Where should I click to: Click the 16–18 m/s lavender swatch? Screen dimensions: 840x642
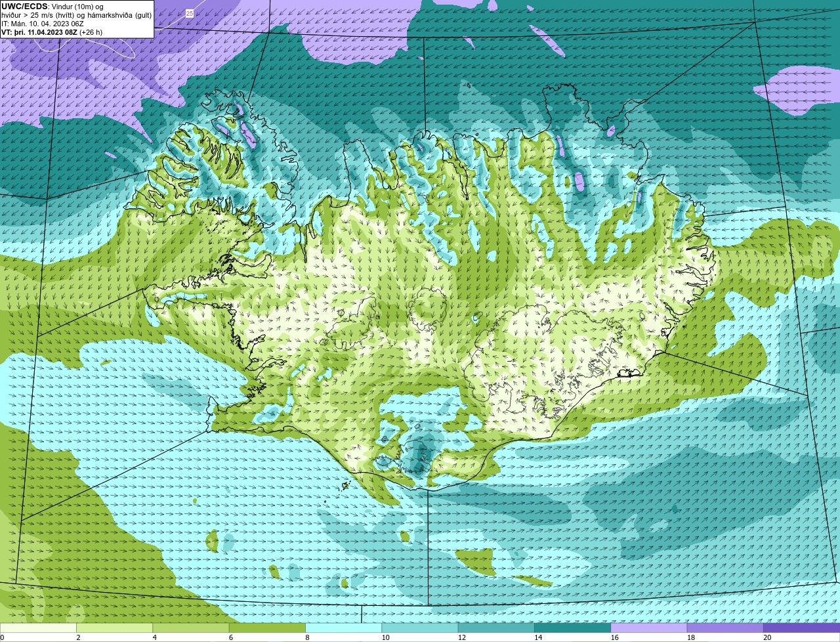coord(648,628)
